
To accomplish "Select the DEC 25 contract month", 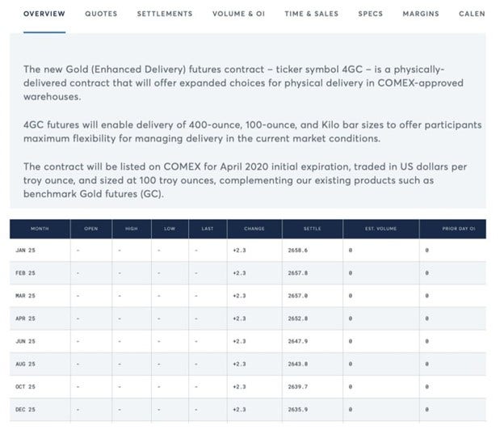I will point(25,410).
